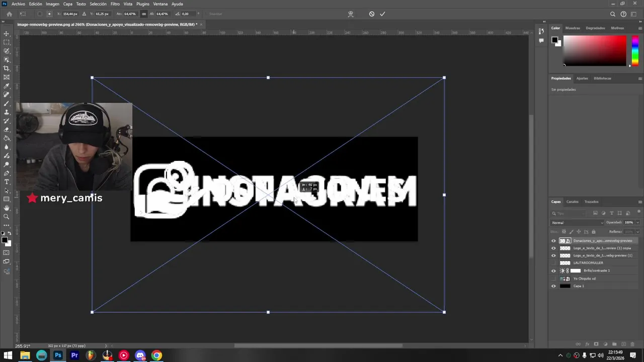Click the Home icon in options bar
The height and width of the screenshot is (362, 644).
pyautogui.click(x=9, y=14)
